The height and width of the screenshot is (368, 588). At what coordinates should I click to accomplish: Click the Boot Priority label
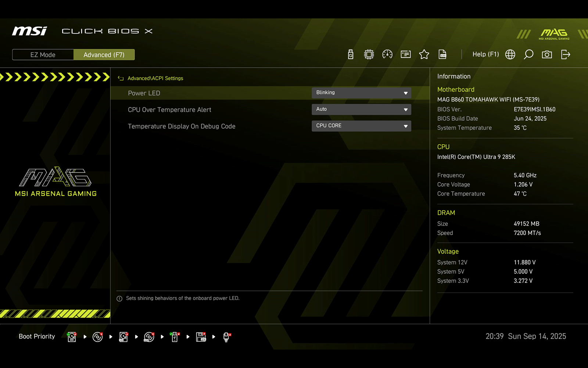tap(37, 336)
